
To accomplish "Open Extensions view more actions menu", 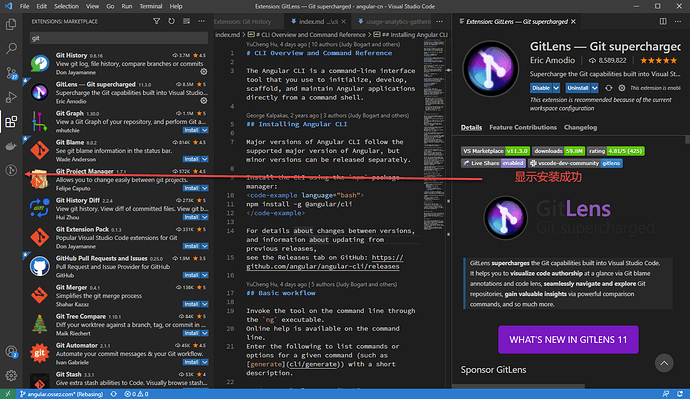I will tap(201, 21).
